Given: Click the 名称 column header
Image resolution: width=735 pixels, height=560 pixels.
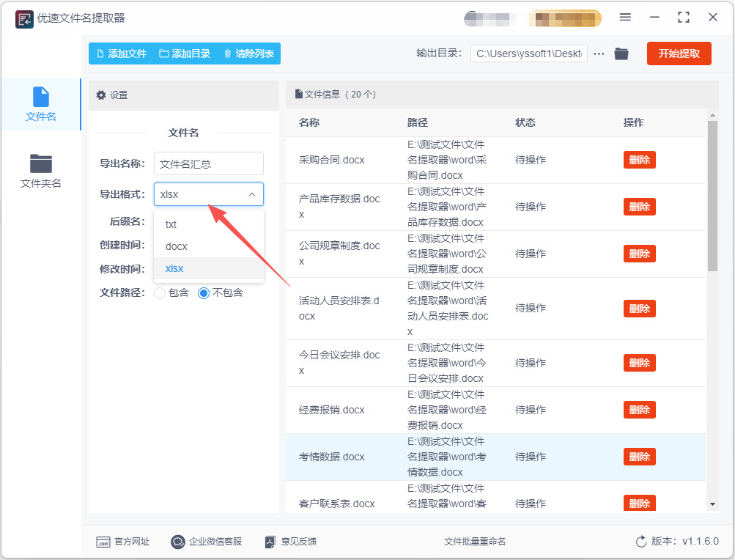Looking at the screenshot, I should tap(309, 122).
